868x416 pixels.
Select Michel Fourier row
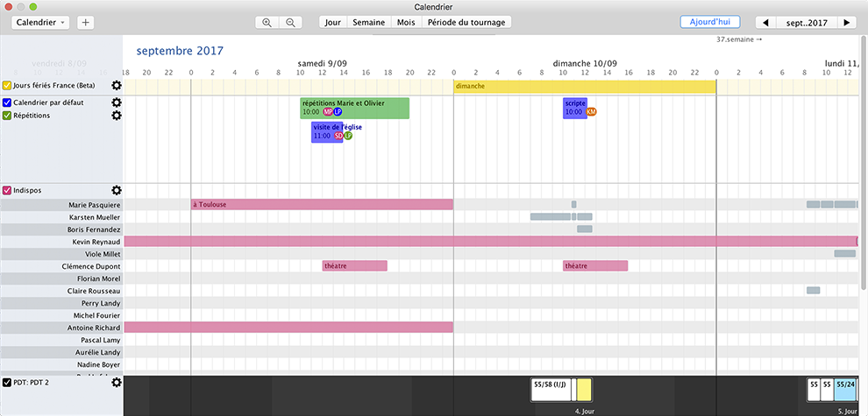click(60, 315)
